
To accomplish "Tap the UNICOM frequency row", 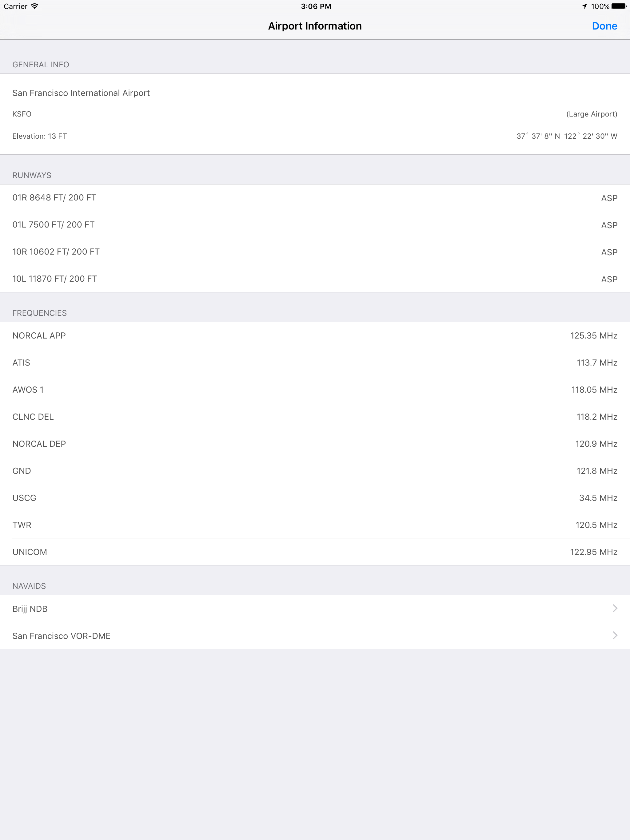I will click(x=315, y=552).
